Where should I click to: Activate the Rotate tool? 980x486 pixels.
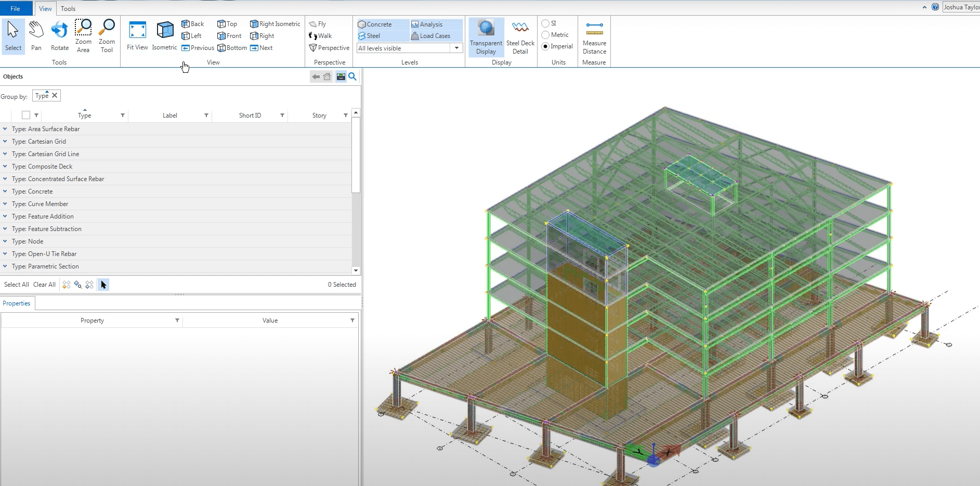tap(59, 35)
